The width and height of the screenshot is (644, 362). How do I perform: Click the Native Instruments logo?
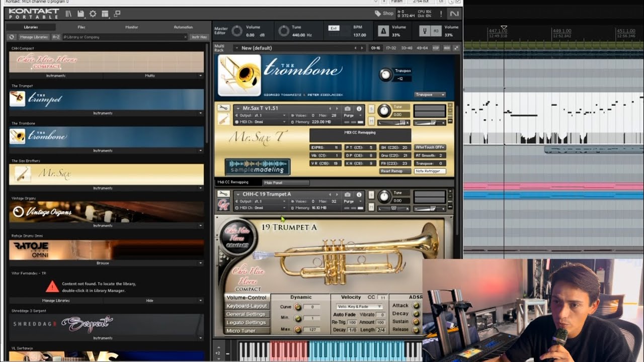coord(454,14)
